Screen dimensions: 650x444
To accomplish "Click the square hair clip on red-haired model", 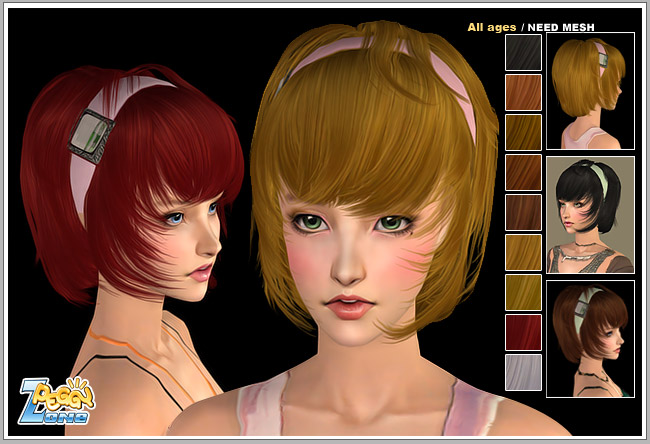I will (x=91, y=134).
